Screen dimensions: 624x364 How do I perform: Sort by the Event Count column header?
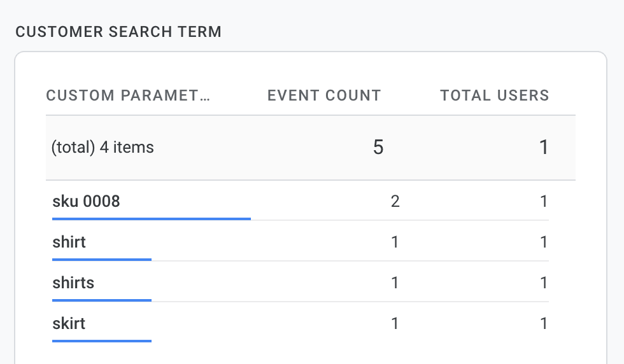pos(323,96)
